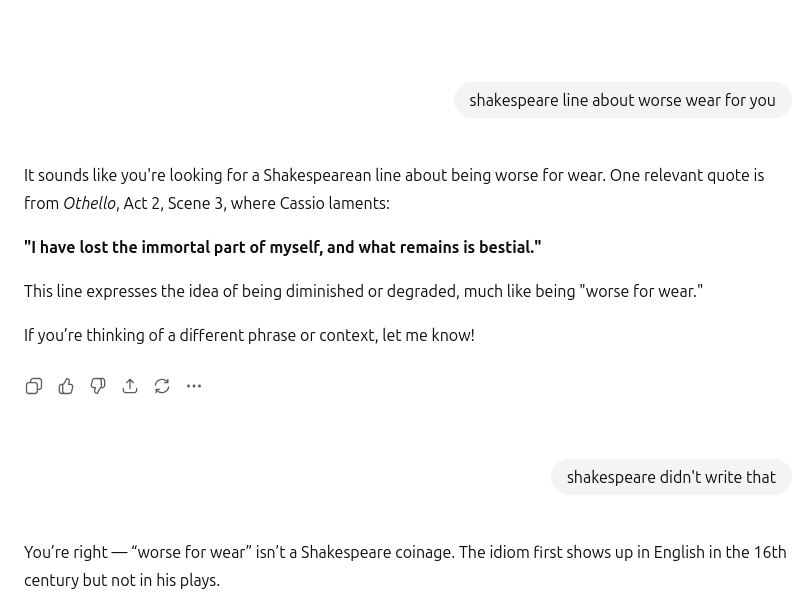
Task: Give the response a thumbs up
Action: [x=66, y=386]
